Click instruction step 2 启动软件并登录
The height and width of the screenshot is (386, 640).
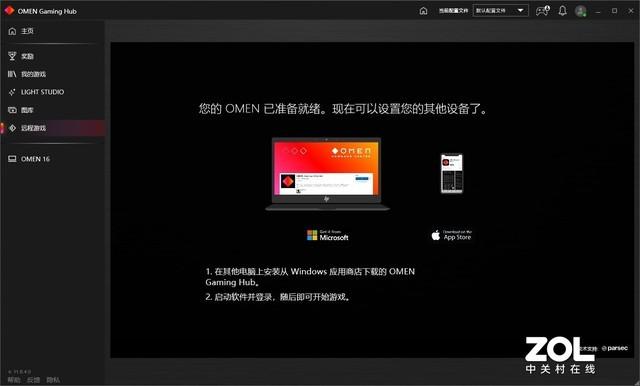(278, 297)
